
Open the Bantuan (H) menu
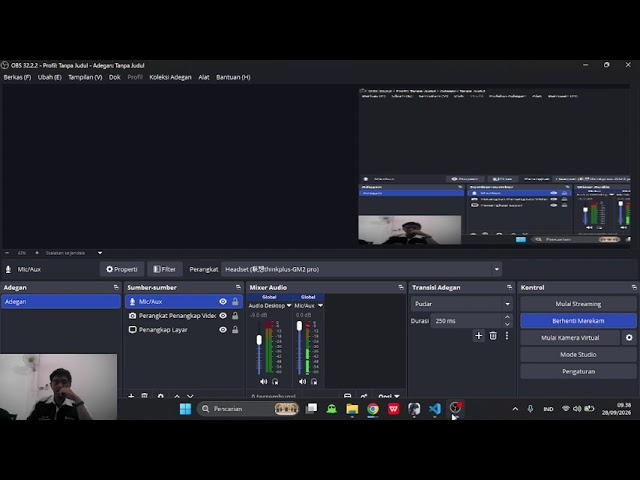tap(233, 77)
